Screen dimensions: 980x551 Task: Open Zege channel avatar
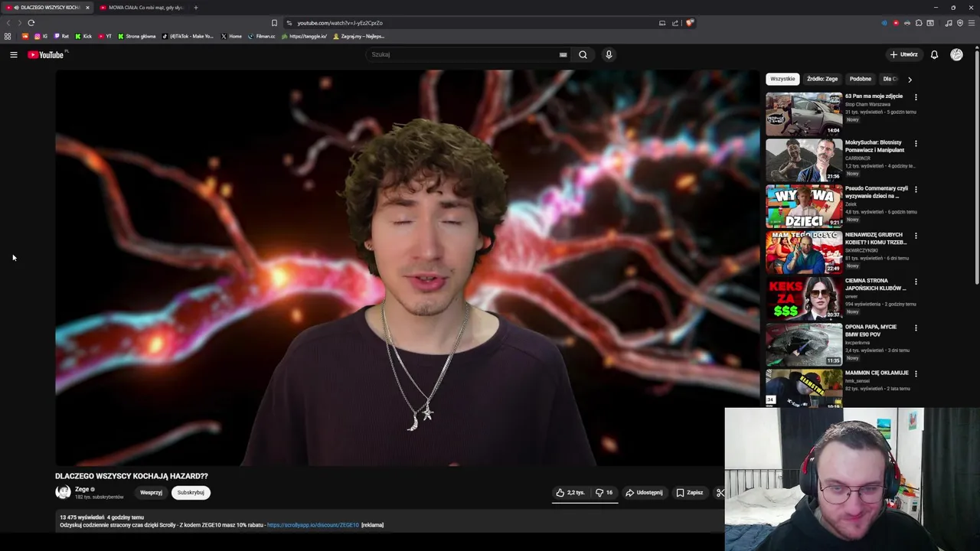point(63,492)
